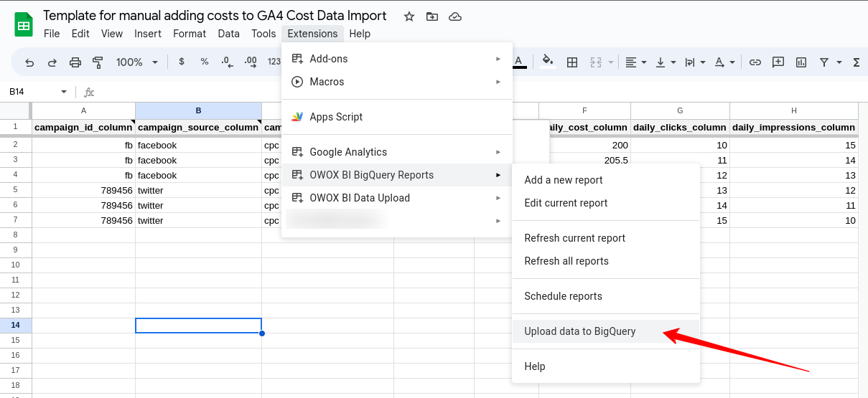The width and height of the screenshot is (868, 398).
Task: Choose Refresh current report
Action: click(605, 238)
